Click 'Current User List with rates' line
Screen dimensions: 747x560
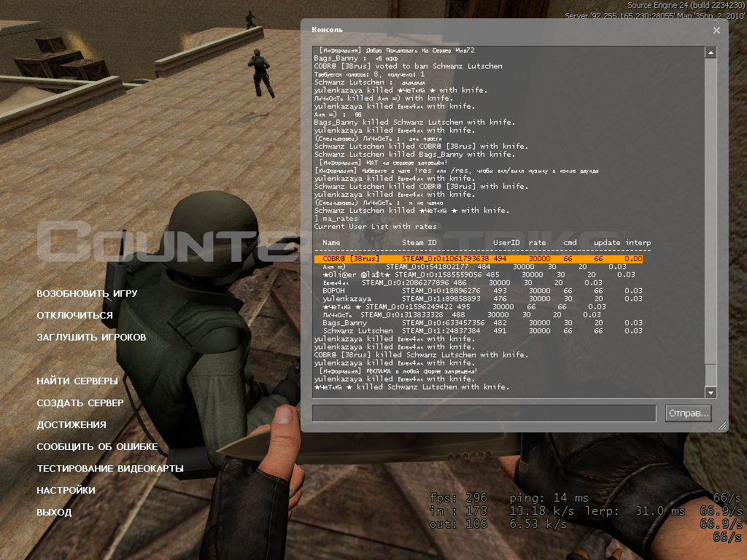[376, 227]
